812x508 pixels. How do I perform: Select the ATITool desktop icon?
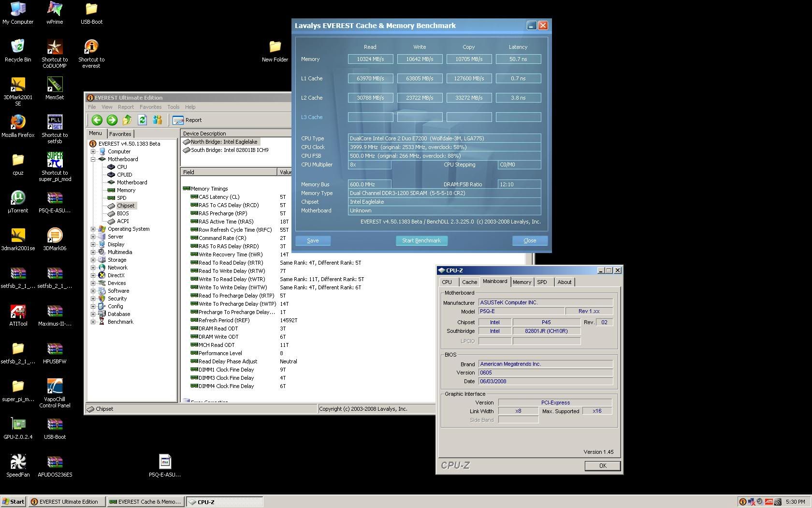[x=18, y=315]
